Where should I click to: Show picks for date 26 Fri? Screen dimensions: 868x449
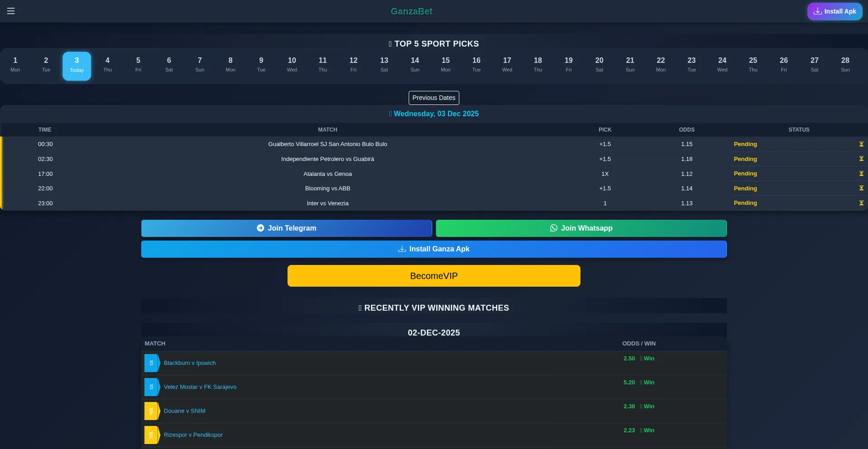784,64
